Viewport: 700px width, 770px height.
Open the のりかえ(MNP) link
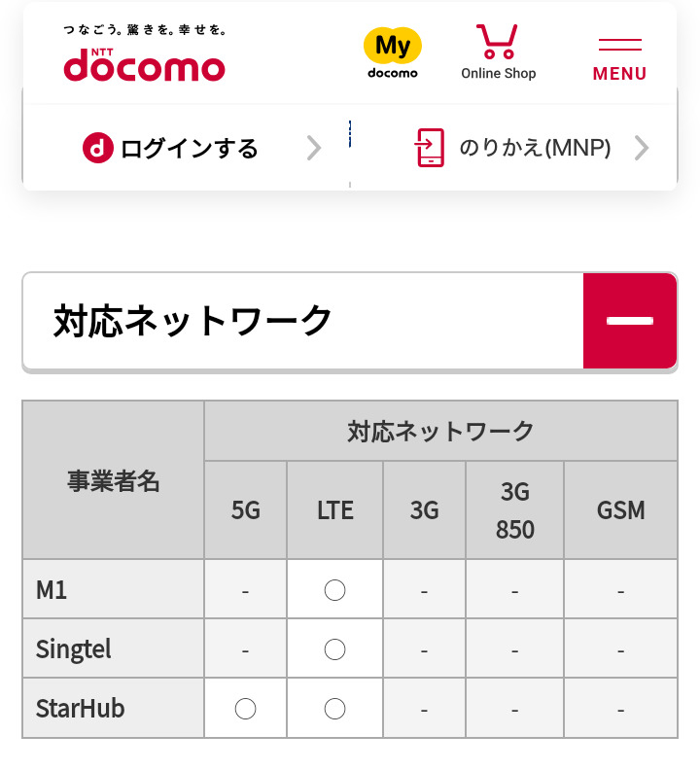click(535, 148)
